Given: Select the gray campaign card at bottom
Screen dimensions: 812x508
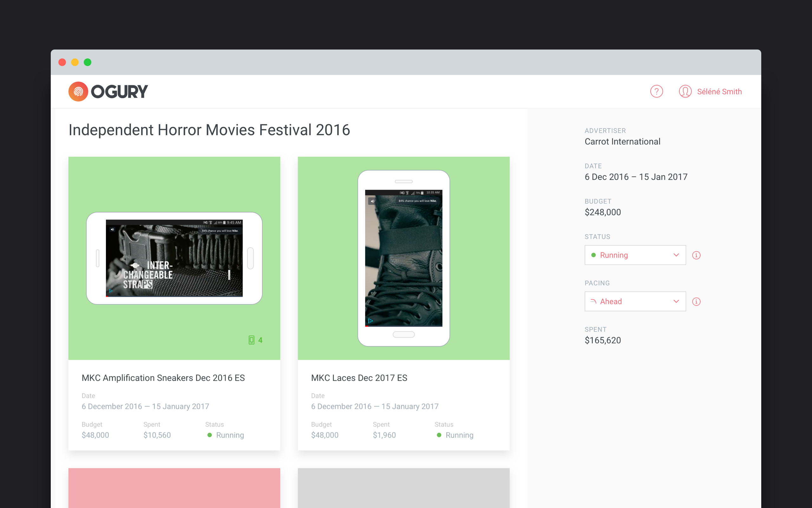Looking at the screenshot, I should pos(404,488).
